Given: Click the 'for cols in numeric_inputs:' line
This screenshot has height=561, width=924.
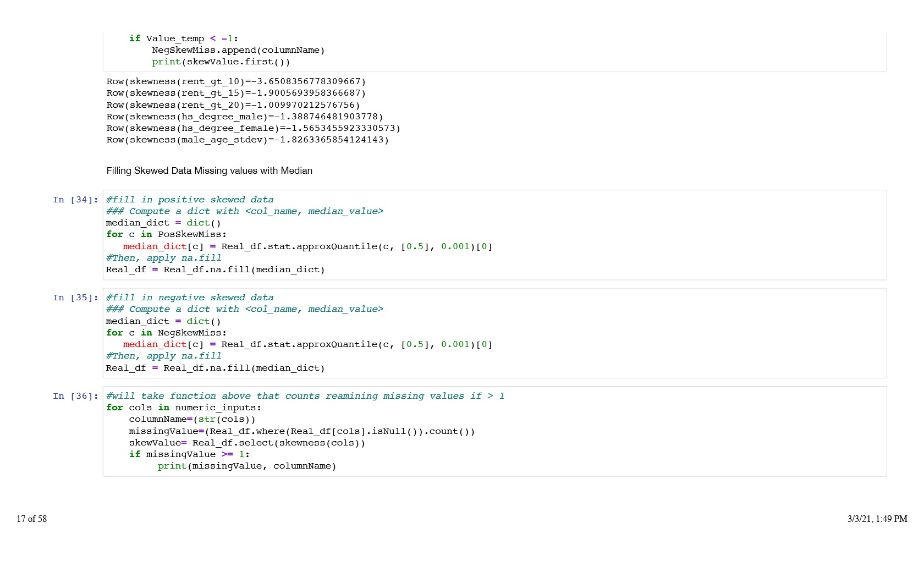Looking at the screenshot, I should 184,408.
